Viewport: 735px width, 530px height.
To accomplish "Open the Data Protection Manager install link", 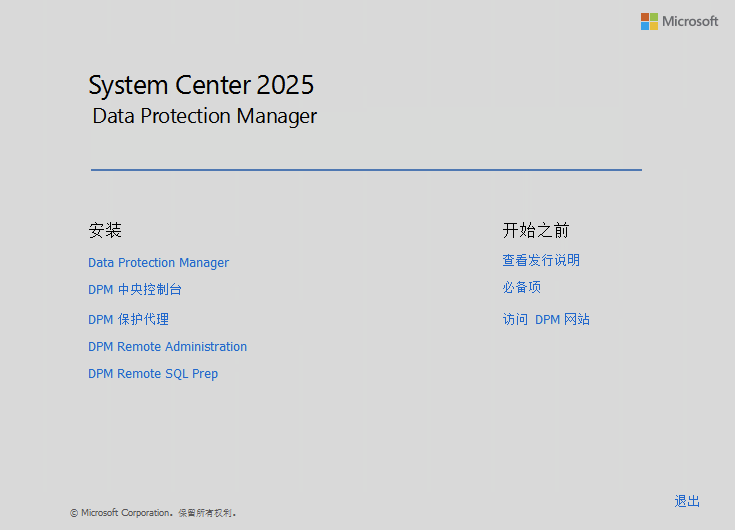I will (158, 262).
